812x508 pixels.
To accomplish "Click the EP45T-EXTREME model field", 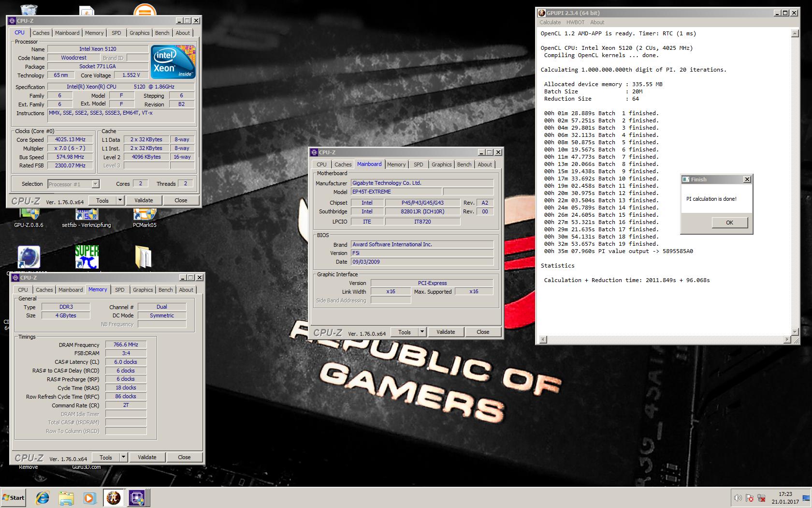I will click(396, 192).
